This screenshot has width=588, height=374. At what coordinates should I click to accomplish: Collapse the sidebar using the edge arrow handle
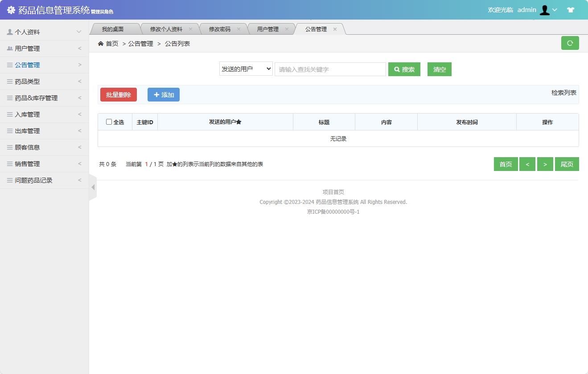pos(93,187)
